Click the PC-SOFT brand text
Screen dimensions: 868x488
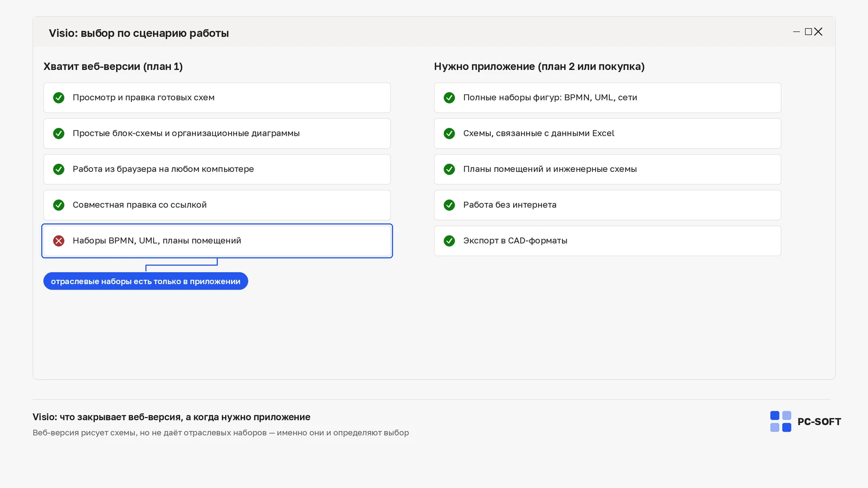click(819, 422)
